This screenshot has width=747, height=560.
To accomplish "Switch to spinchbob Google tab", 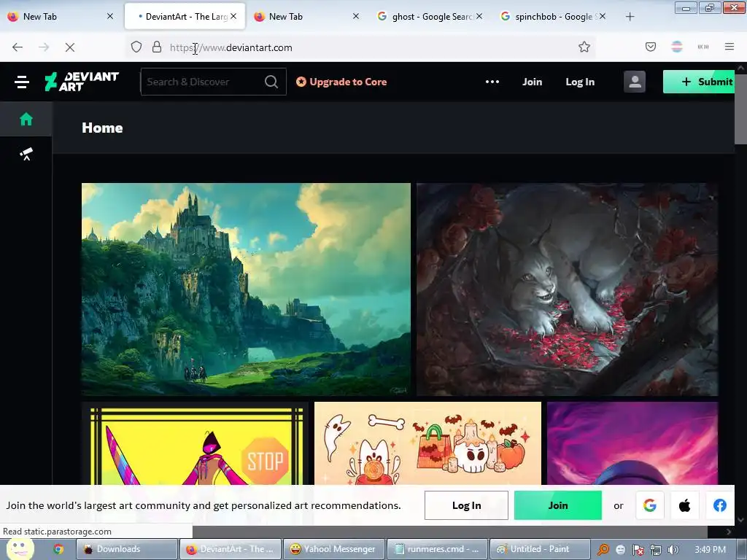I will click(x=554, y=17).
